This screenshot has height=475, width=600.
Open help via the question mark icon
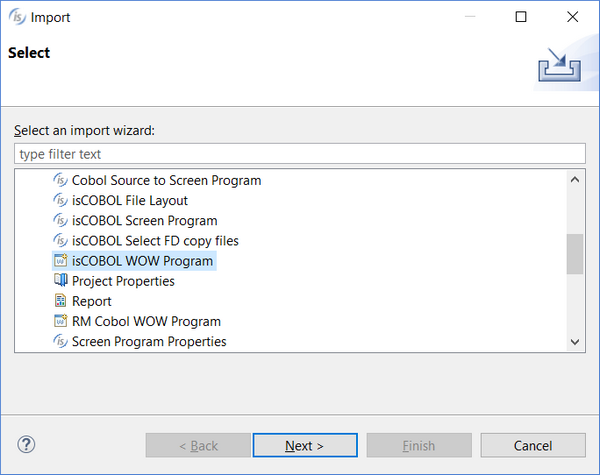tap(26, 444)
